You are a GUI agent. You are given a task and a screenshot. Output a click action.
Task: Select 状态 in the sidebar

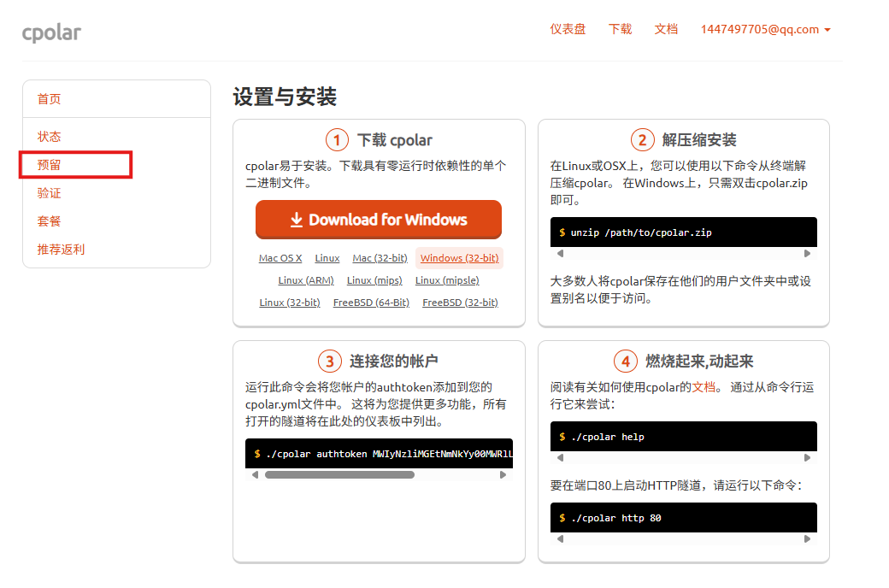click(50, 137)
